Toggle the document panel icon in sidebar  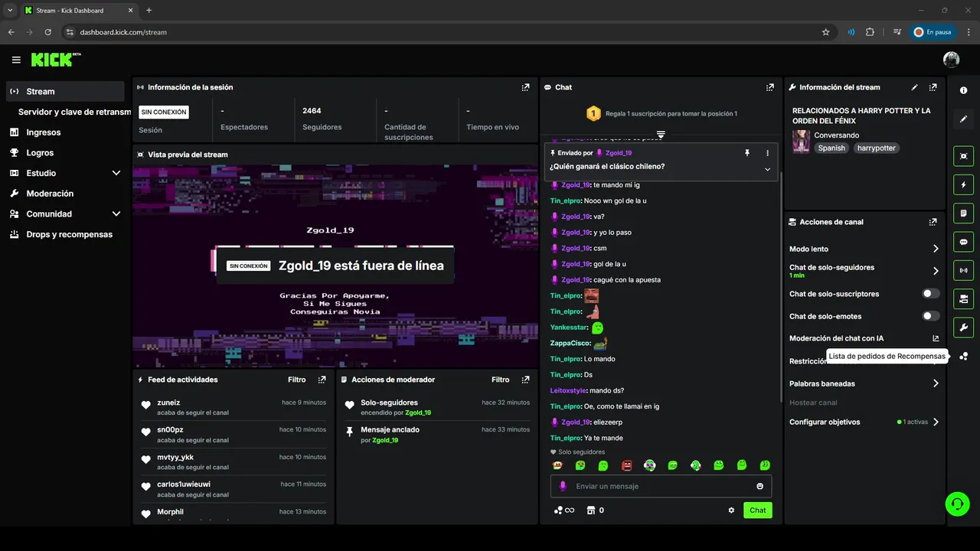[963, 213]
